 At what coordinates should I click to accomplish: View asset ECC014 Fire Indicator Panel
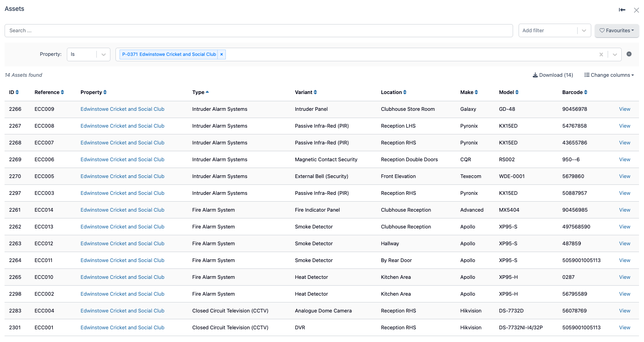coord(624,210)
